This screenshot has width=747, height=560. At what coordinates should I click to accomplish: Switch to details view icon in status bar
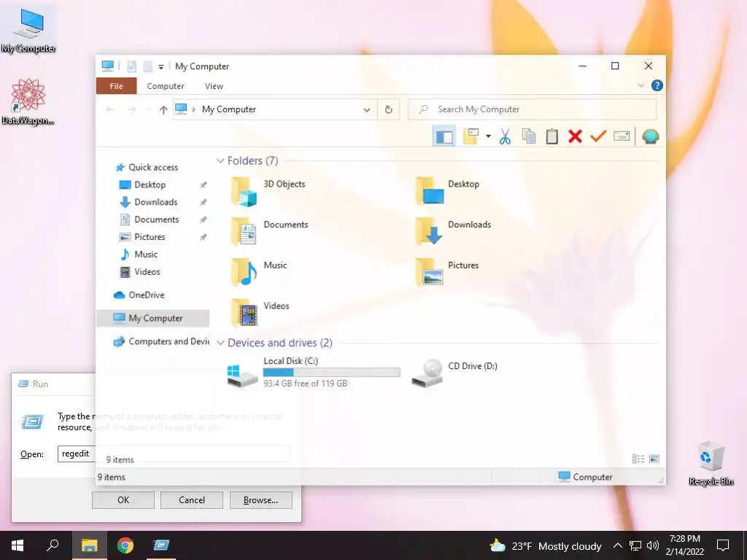(x=638, y=459)
